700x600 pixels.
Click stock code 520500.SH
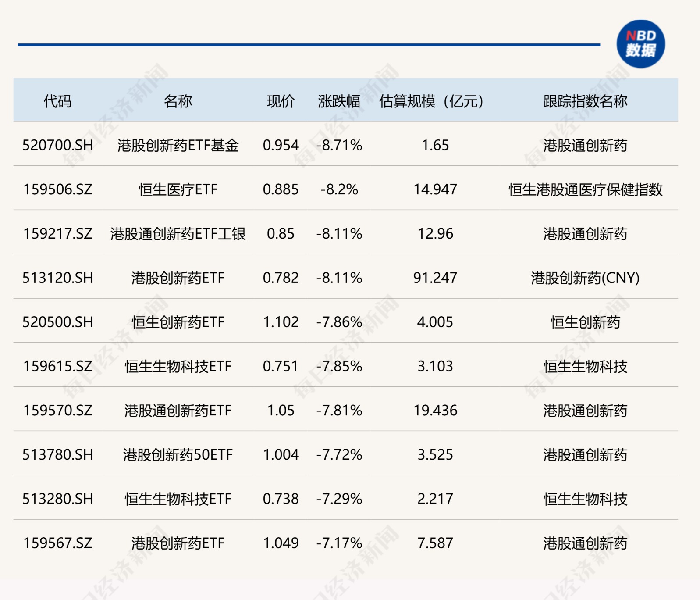[x=57, y=322]
